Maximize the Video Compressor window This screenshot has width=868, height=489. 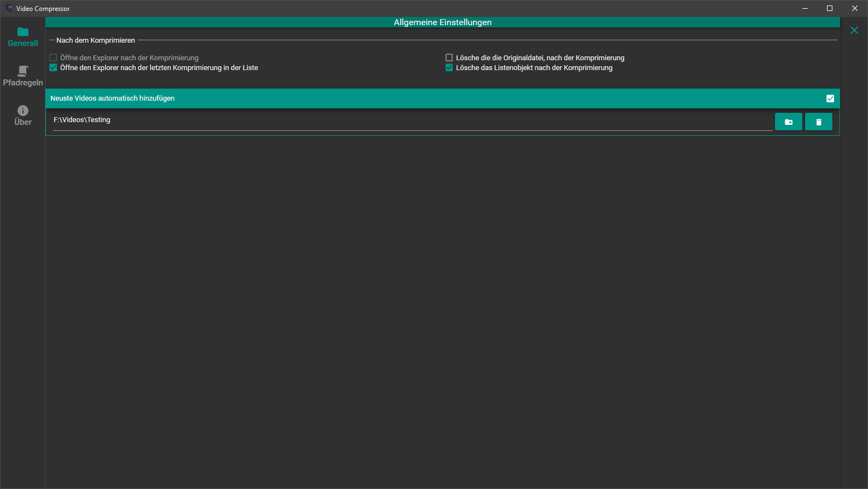click(830, 8)
